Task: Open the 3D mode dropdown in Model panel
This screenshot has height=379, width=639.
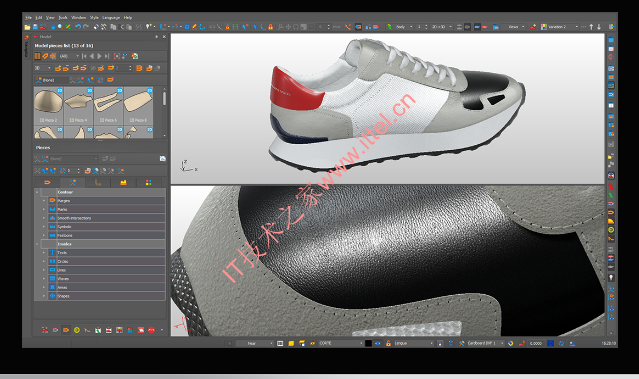Action: 43,68
